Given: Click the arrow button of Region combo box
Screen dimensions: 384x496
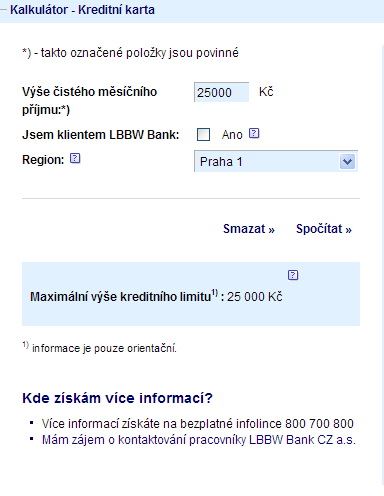Looking at the screenshot, I should 347,162.
